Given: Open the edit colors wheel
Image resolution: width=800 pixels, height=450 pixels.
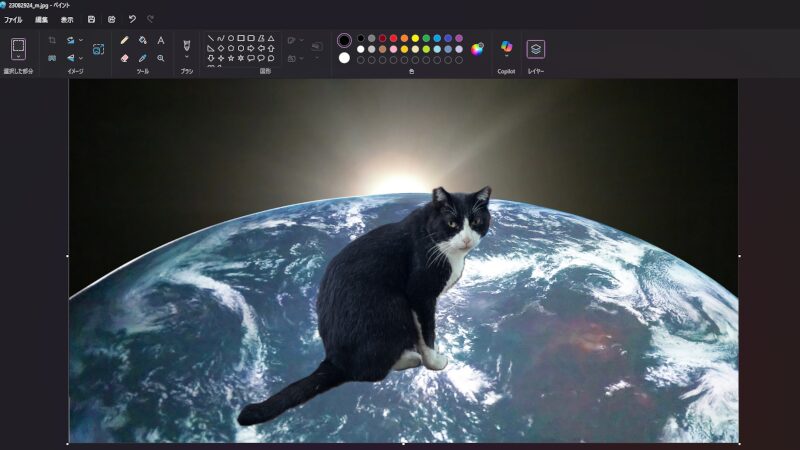Looking at the screenshot, I should point(477,48).
